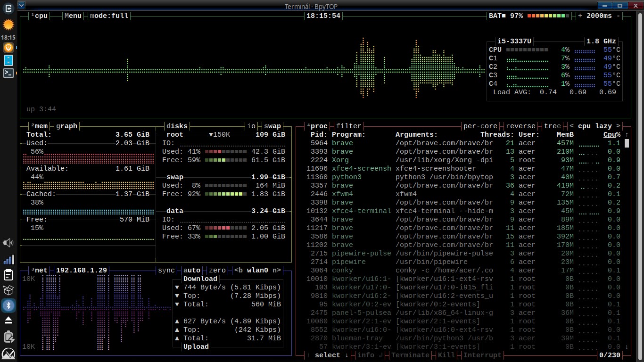Select the pipewire-pulse process row
Screen dimensions: 644x362
463,253
